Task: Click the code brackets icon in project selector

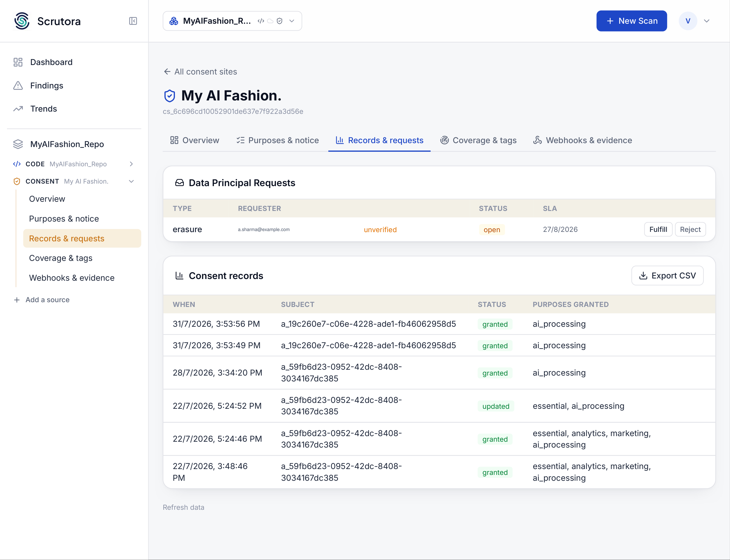Action: click(261, 21)
